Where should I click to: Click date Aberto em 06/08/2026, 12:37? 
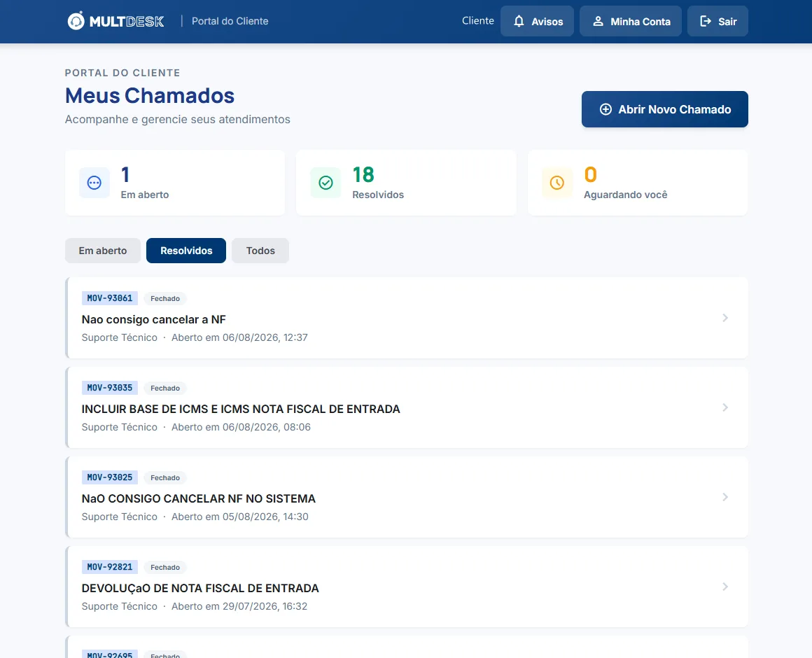(x=240, y=337)
